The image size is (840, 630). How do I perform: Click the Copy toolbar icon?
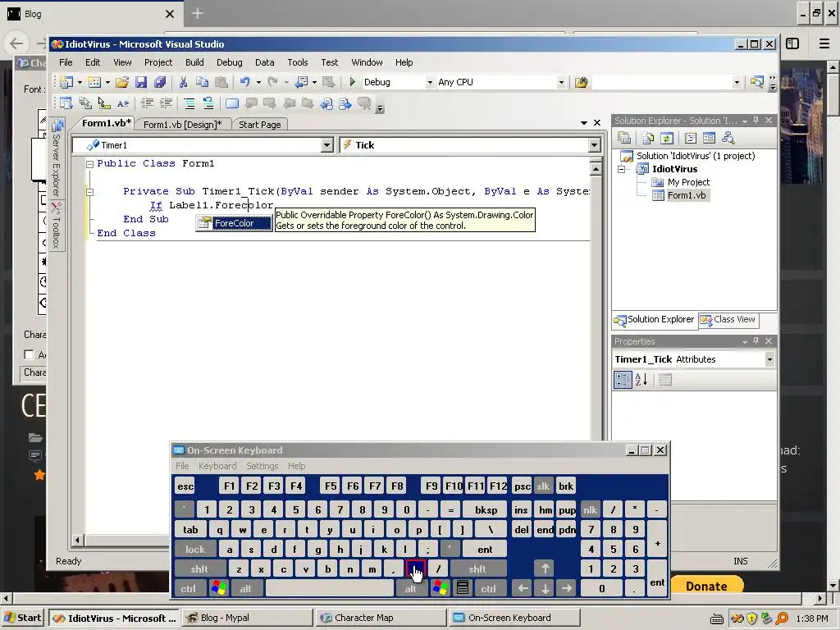(x=202, y=82)
